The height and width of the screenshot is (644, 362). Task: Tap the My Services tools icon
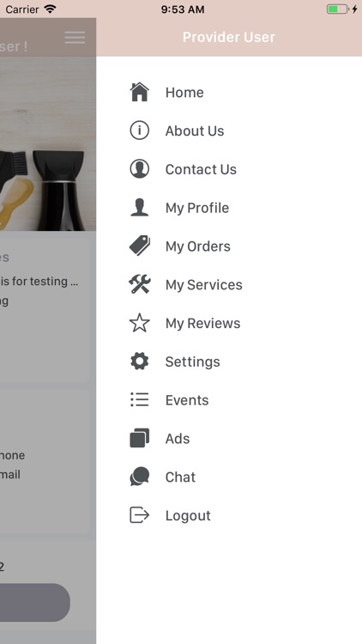[140, 284]
